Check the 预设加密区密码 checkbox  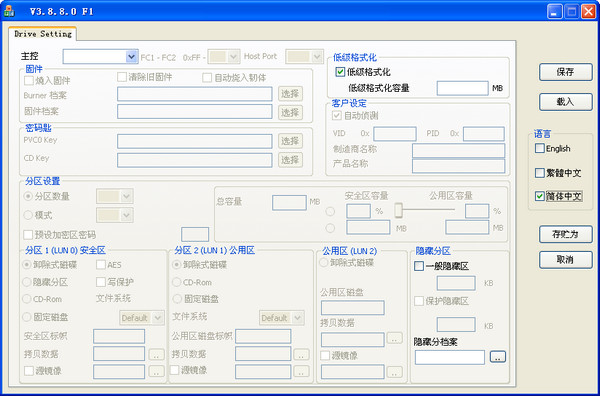pos(28,234)
